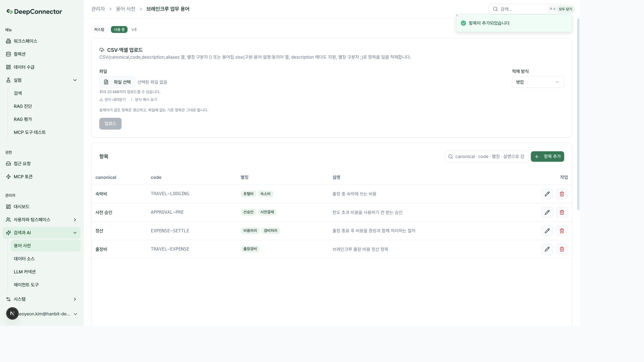Go to 용어 사전 in the breadcrumb
644x362 pixels.
pyautogui.click(x=126, y=9)
